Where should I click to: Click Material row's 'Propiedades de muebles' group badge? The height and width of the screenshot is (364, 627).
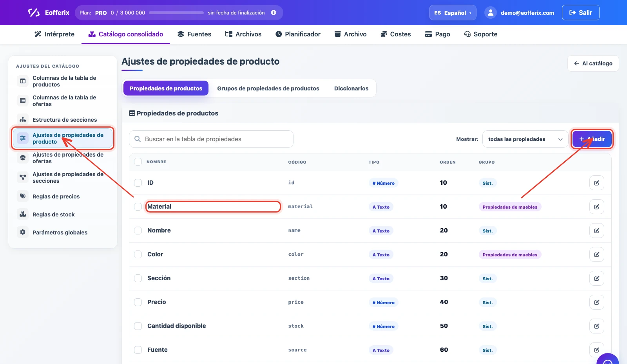[x=510, y=207]
